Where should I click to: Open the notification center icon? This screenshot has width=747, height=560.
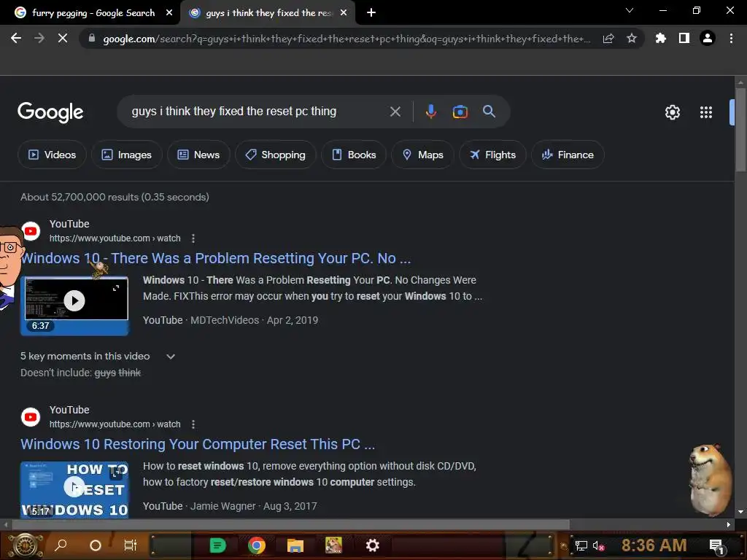716,545
